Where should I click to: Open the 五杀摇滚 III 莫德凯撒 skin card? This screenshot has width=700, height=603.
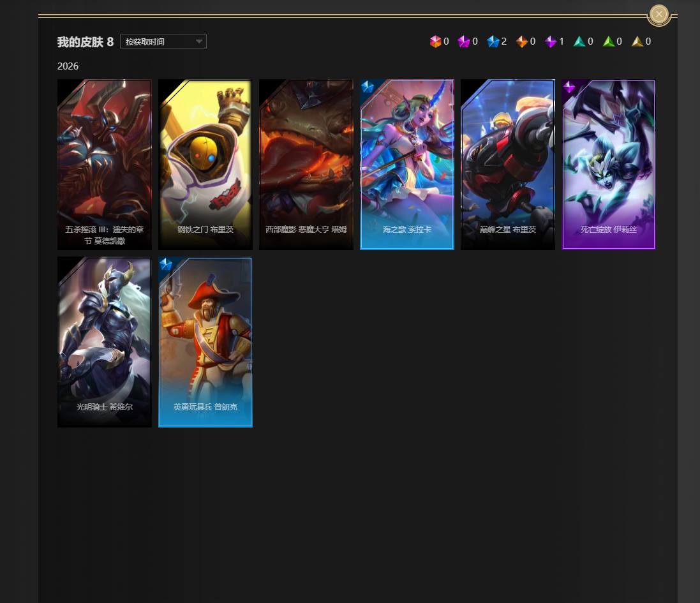click(105, 164)
